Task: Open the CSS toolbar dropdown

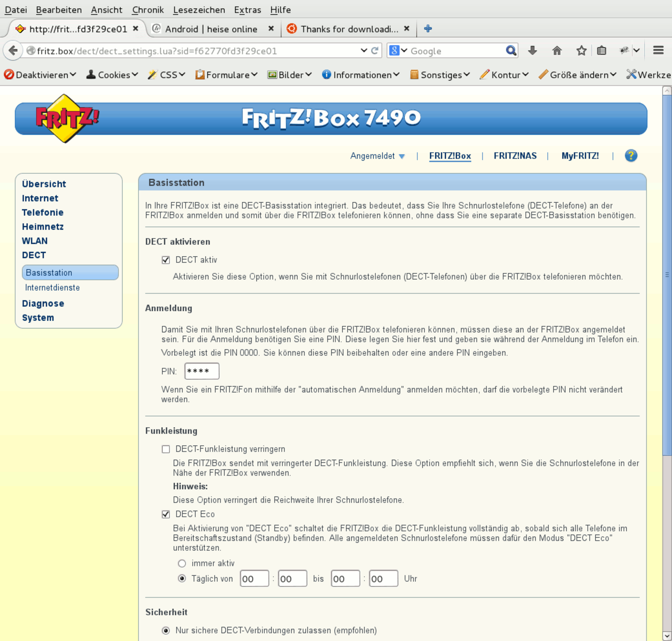Action: (166, 75)
